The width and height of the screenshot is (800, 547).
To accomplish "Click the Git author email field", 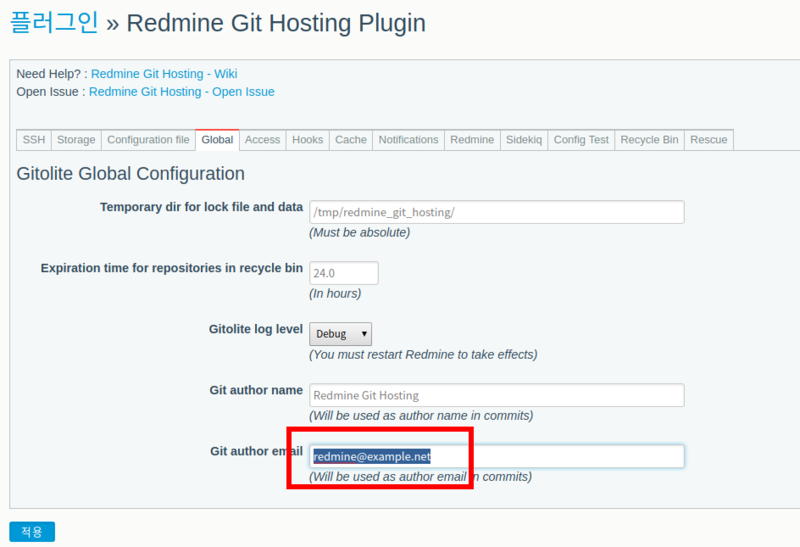I will (496, 456).
